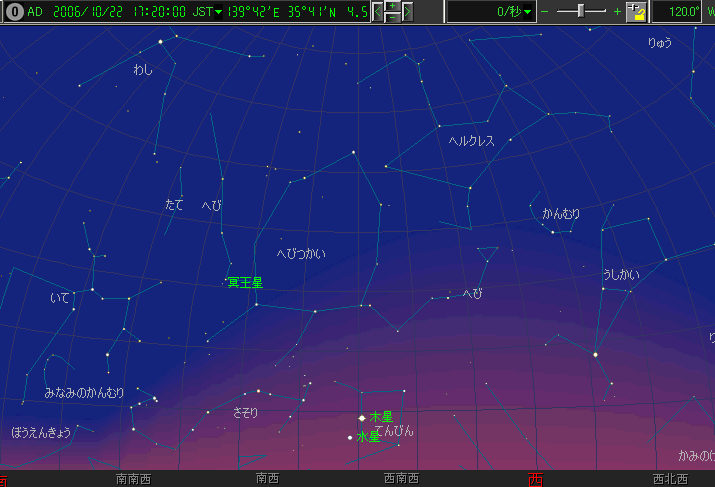This screenshot has height=487, width=715.
Task: Select the 木星 Jupiter label
Action: pos(381,417)
